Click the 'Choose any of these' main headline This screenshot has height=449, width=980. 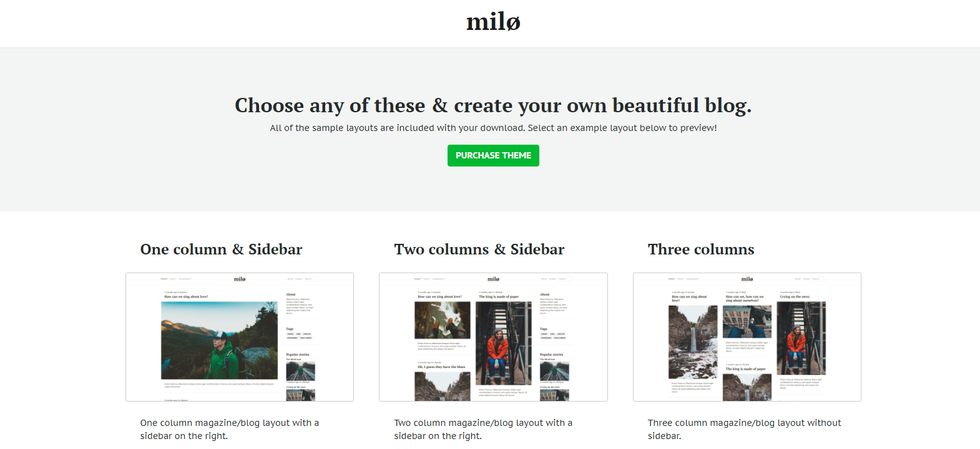[x=493, y=105]
